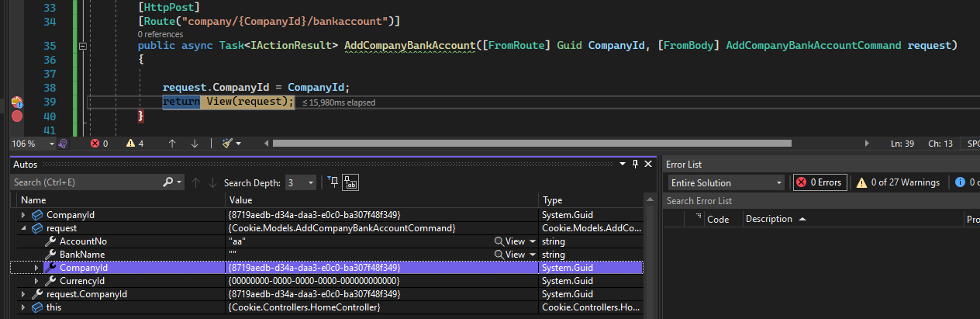Click the editor warning indicator showing 4
980x319 pixels.
135,144
